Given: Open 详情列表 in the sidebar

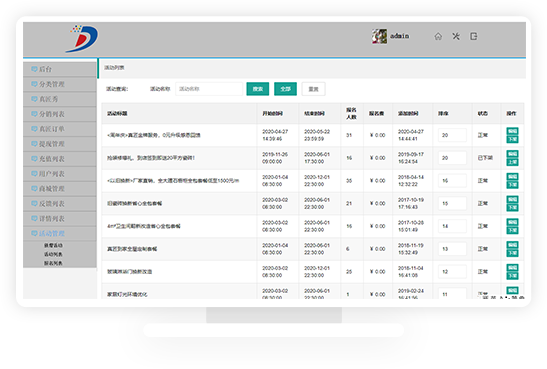Looking at the screenshot, I should coord(60,219).
